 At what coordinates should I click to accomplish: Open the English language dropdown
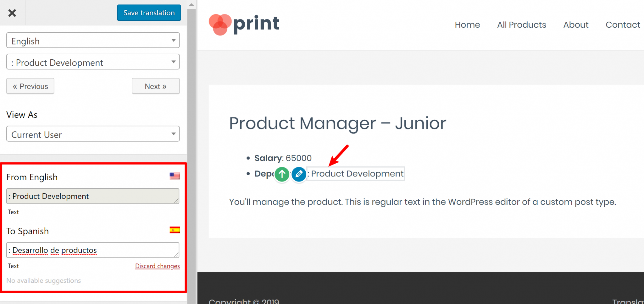click(93, 40)
